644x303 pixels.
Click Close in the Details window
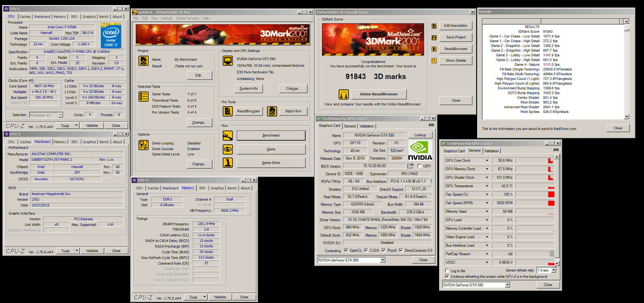point(618,128)
